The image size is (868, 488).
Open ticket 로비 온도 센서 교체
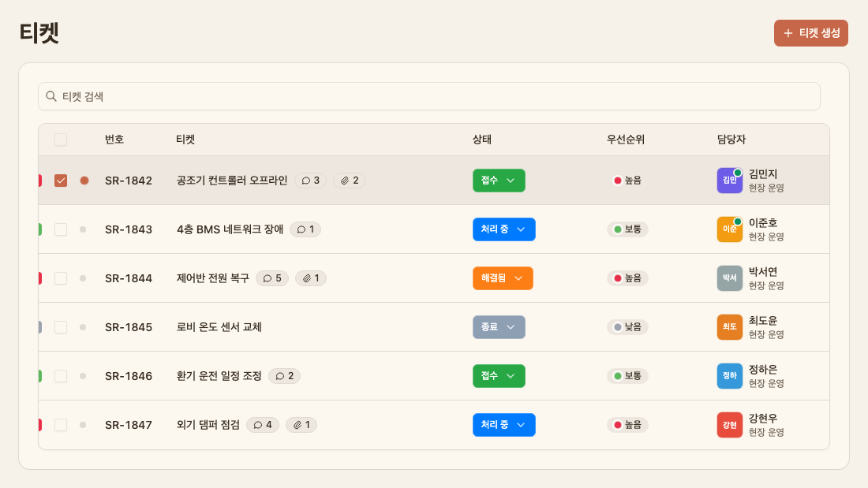pyautogui.click(x=219, y=327)
